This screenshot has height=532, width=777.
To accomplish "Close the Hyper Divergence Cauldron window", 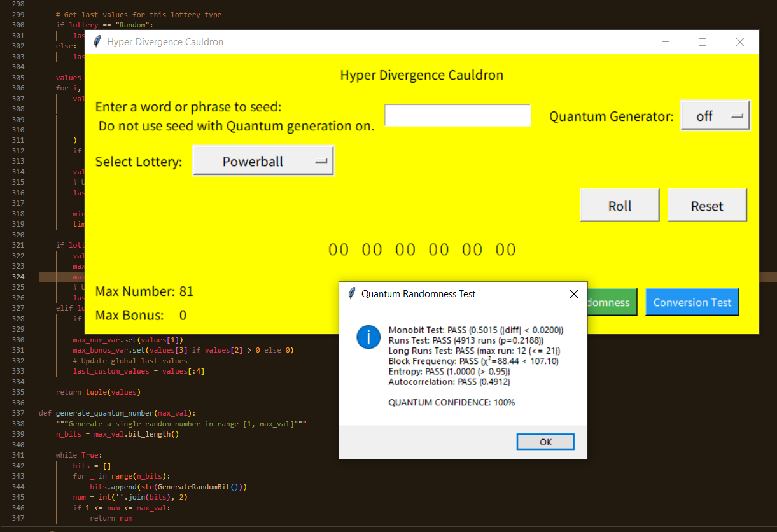I will (x=739, y=42).
